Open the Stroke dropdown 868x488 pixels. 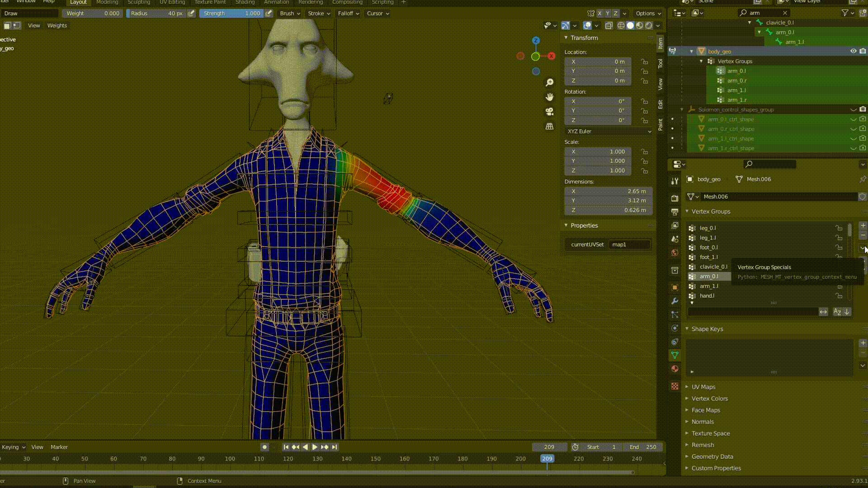[319, 13]
